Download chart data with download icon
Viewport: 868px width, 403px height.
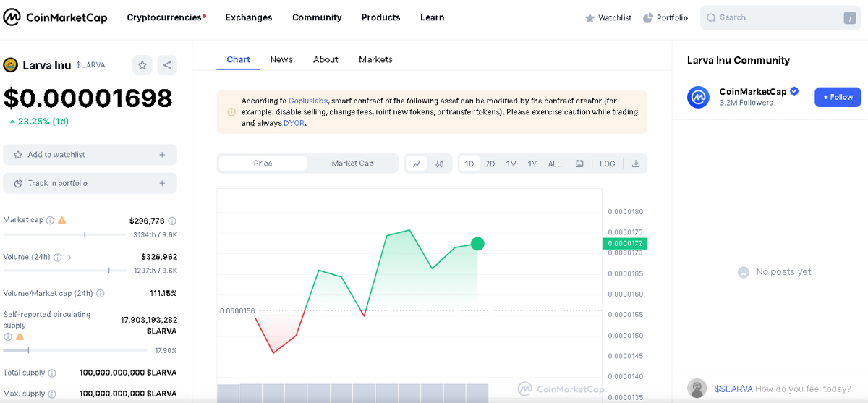636,164
